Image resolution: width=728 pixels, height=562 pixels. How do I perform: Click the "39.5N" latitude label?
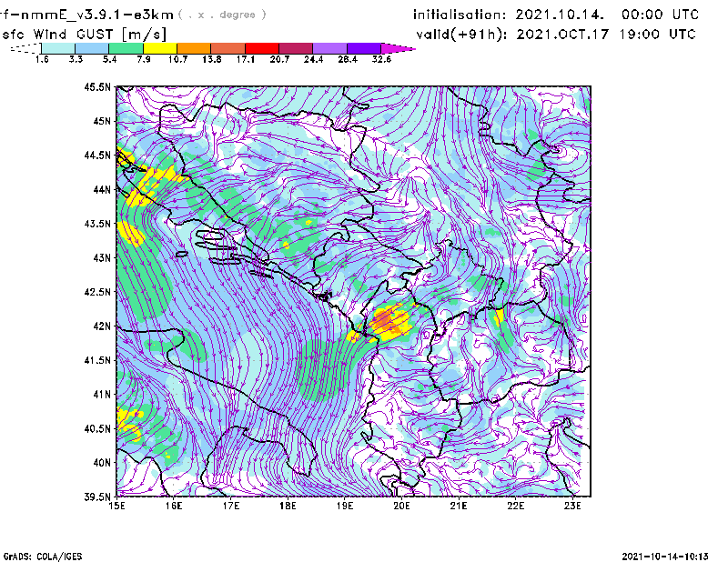[x=97, y=497]
